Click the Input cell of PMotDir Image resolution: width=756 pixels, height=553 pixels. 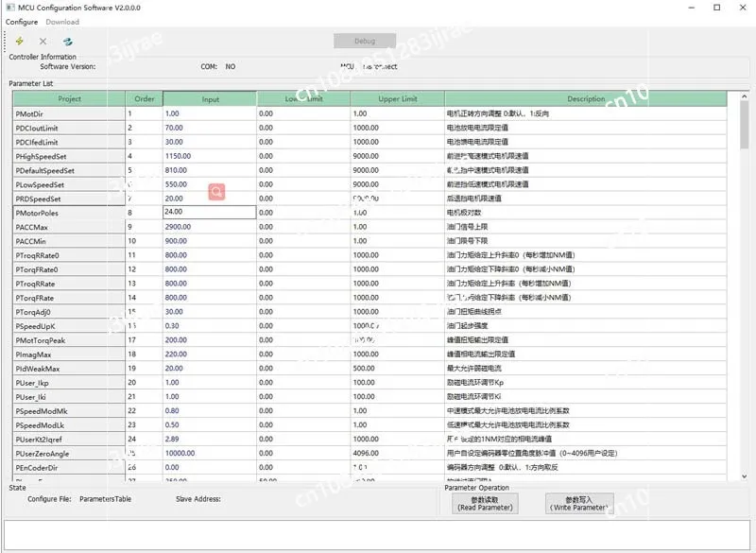pos(209,113)
